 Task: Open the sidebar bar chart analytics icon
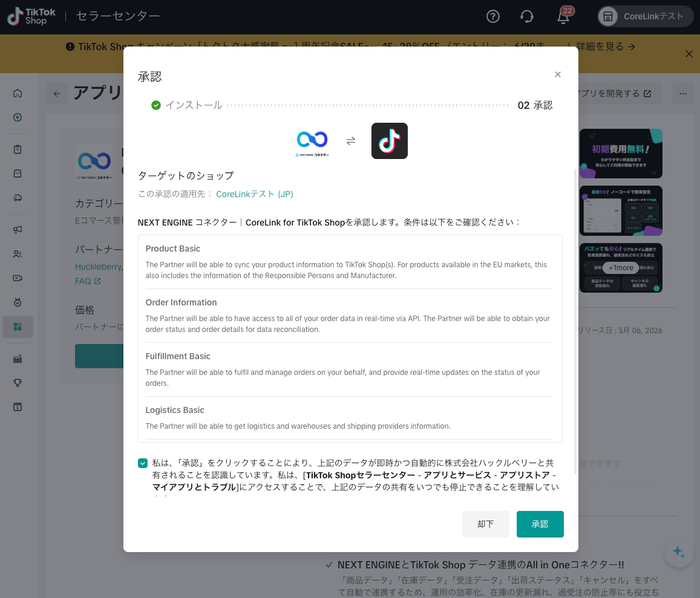pyautogui.click(x=18, y=359)
